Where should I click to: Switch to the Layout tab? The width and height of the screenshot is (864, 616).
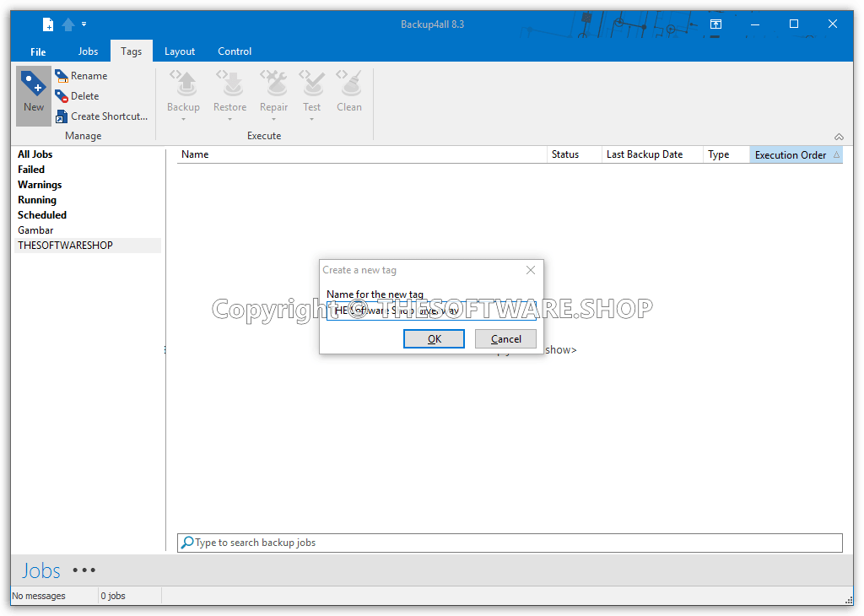[180, 51]
